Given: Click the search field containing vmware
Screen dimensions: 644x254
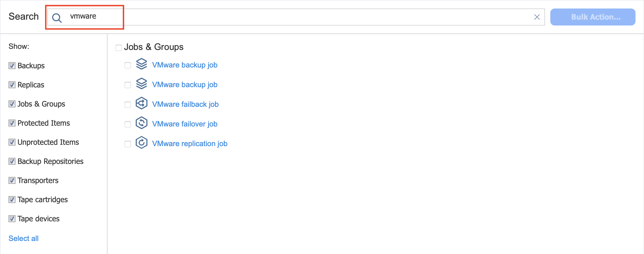Looking at the screenshot, I should [296, 17].
